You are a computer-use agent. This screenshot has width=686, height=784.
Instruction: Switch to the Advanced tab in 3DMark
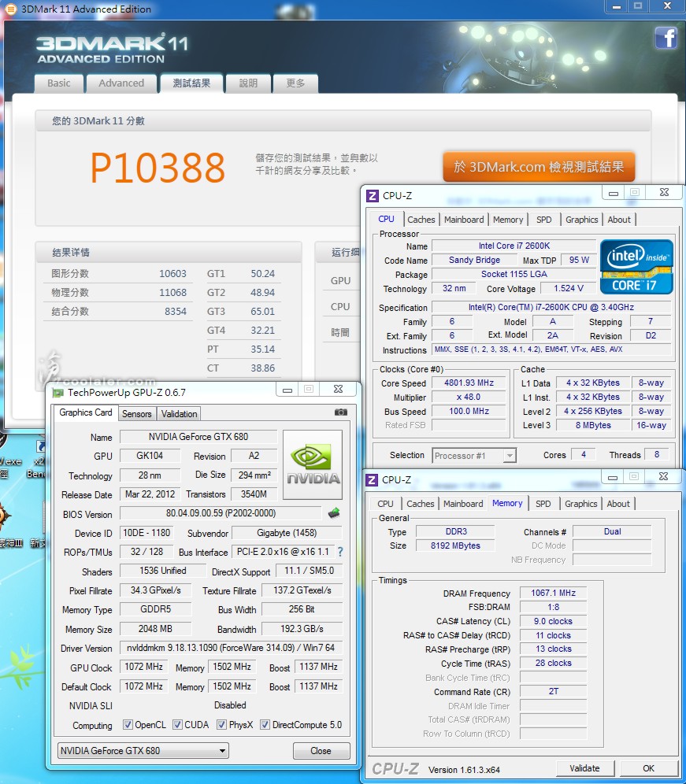tap(121, 83)
